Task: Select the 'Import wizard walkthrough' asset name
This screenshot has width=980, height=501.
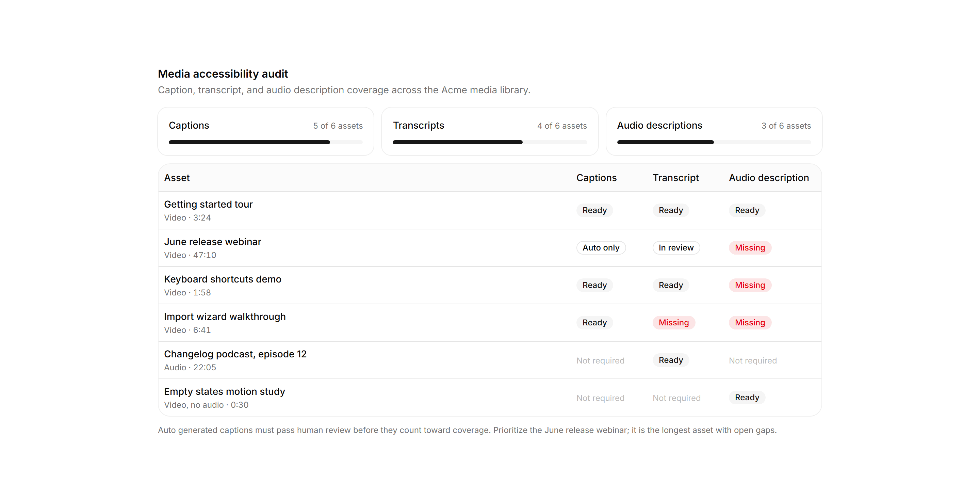Action: point(225,317)
